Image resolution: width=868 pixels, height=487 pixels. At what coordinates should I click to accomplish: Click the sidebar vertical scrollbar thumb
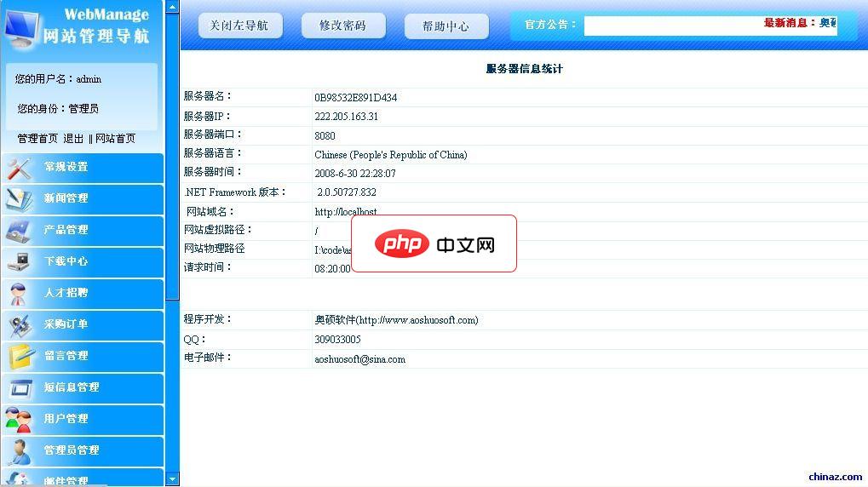(x=172, y=157)
